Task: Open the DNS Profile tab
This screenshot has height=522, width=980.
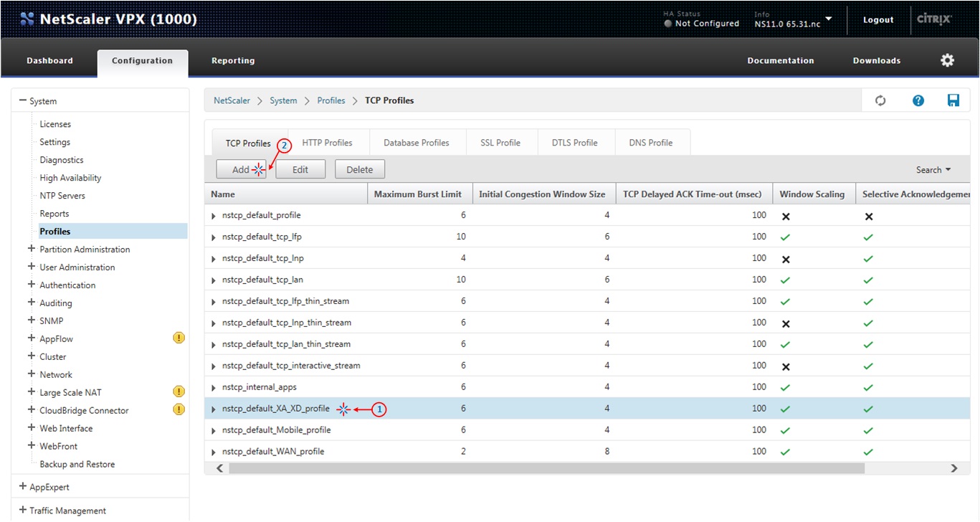Action: click(651, 143)
